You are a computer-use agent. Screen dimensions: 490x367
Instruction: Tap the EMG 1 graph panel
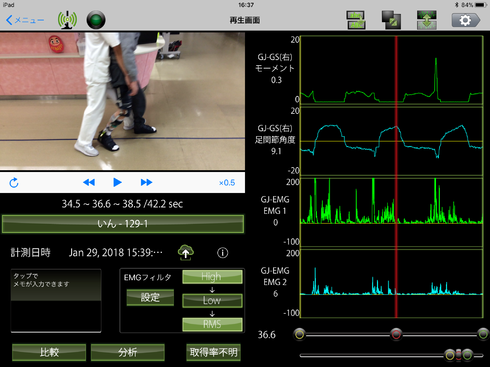[392, 213]
